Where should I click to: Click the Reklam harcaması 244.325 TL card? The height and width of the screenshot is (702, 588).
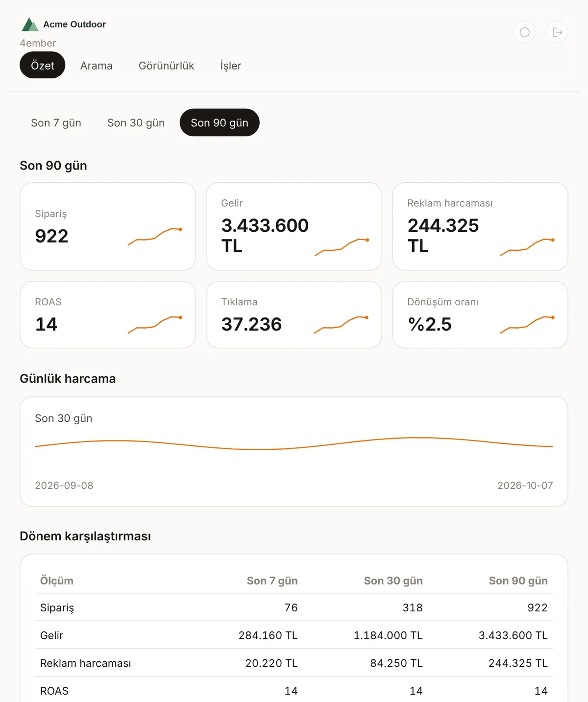click(x=480, y=226)
